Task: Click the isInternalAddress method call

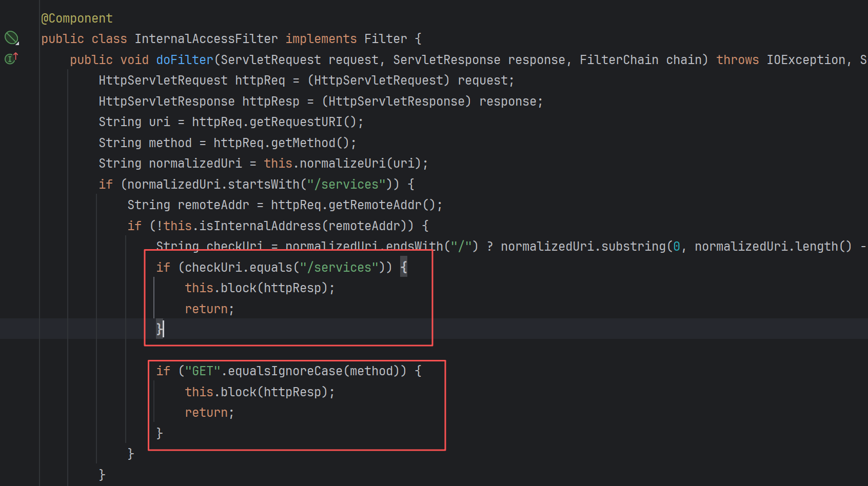Action: (260, 226)
